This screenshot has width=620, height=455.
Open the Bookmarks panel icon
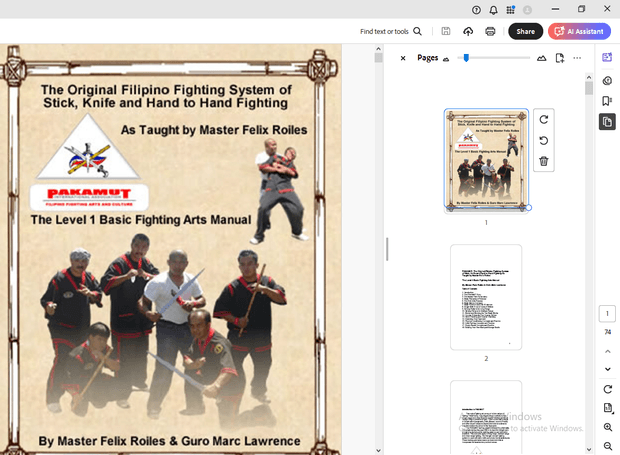point(607,101)
